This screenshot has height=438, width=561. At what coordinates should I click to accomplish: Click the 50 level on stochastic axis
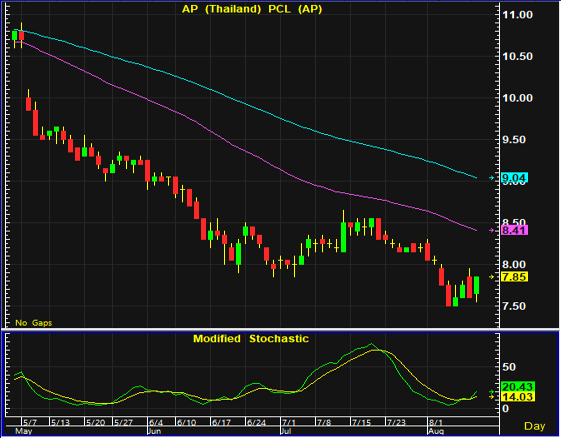(509, 367)
